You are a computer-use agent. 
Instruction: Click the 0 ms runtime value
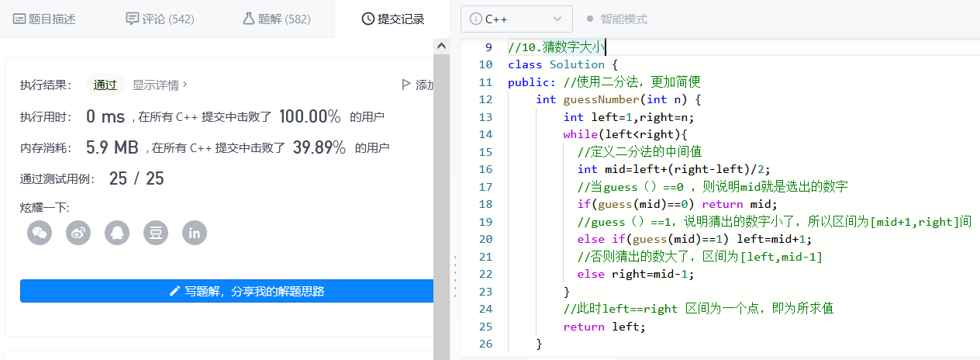(105, 117)
